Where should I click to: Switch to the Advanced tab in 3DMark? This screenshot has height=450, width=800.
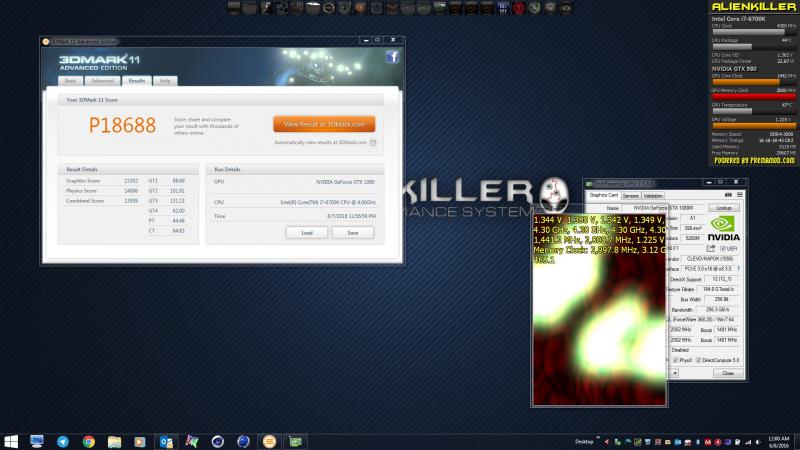tap(103, 81)
